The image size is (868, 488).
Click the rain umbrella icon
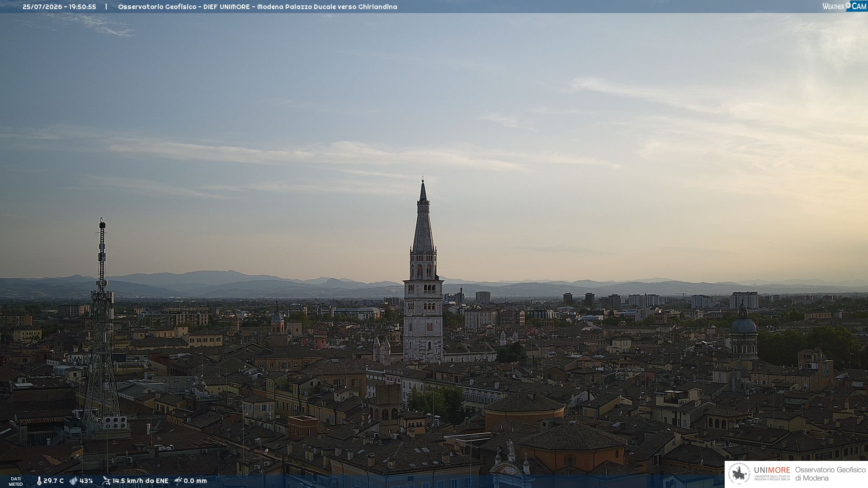pos(178,480)
